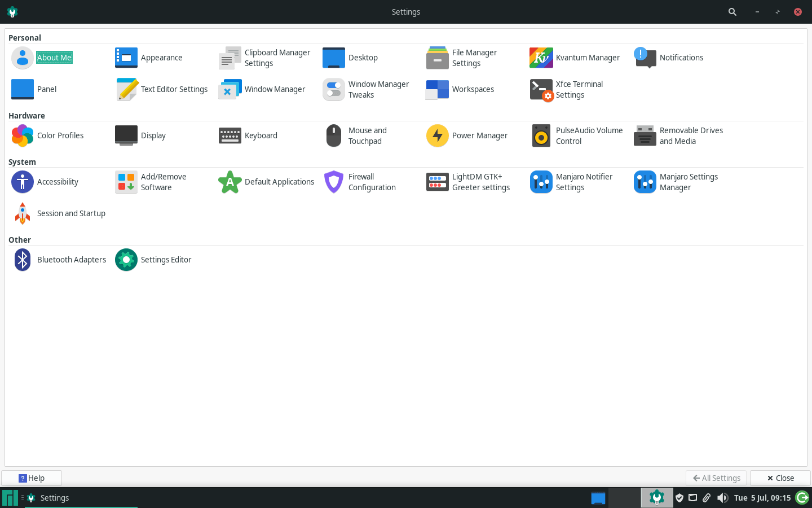Open Removable Drives and Media icon
The image size is (812, 508).
point(645,135)
